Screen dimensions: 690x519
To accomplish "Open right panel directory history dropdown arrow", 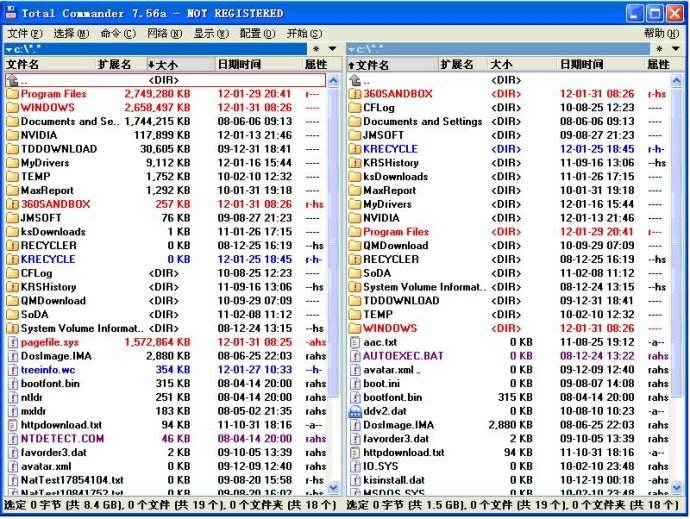I will 676,49.
